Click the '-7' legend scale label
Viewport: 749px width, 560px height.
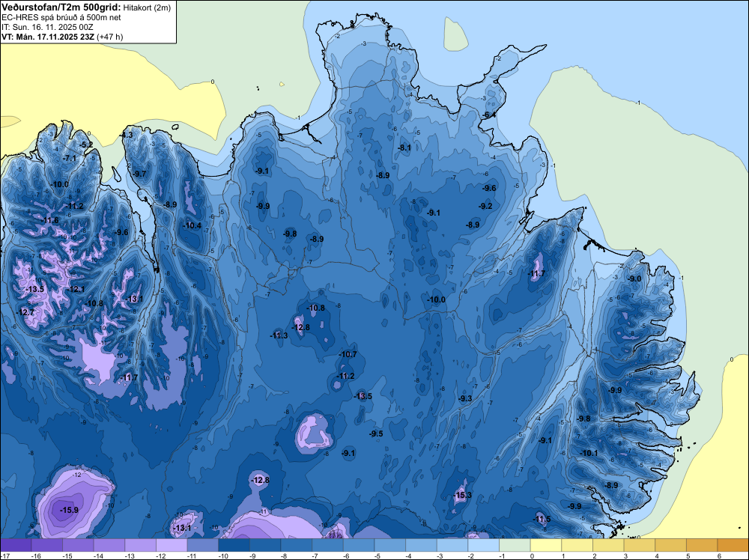coord(315,556)
